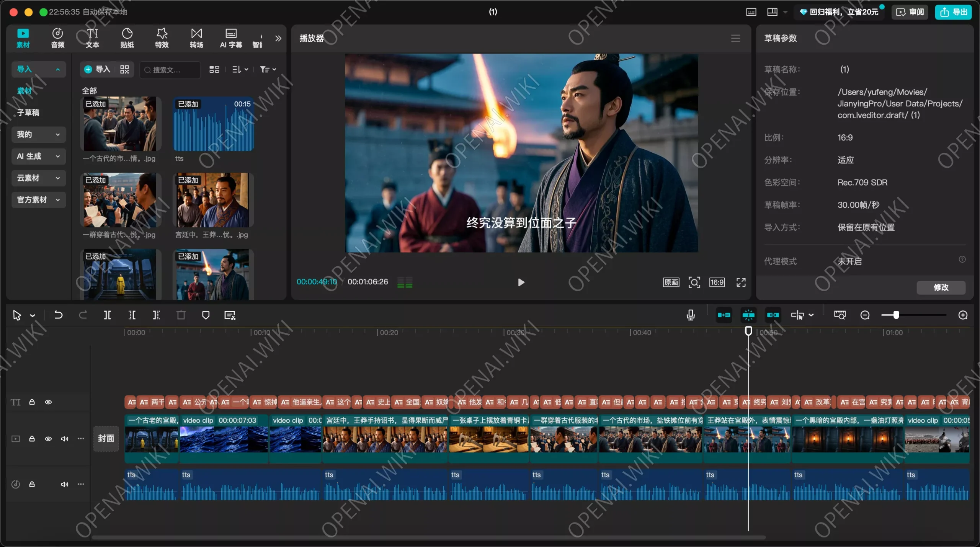The image size is (980, 547).
Task: Adjust the timeline zoom slider handle
Action: click(x=896, y=315)
